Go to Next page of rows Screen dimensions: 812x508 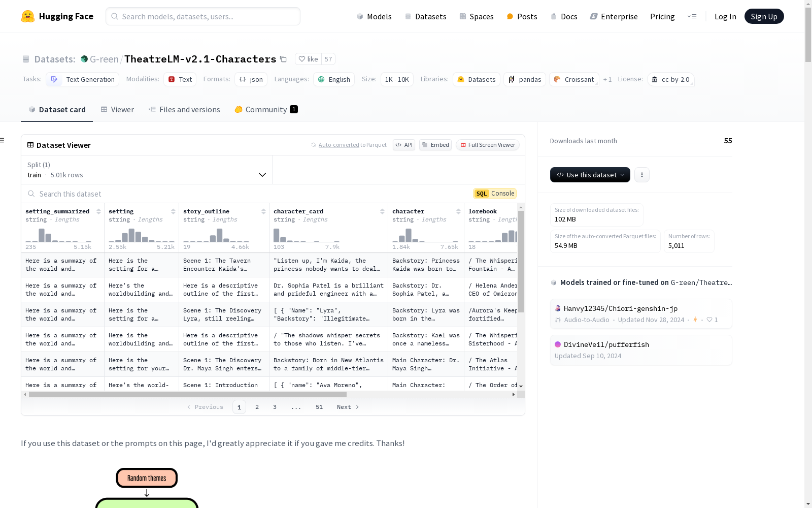tap(348, 407)
